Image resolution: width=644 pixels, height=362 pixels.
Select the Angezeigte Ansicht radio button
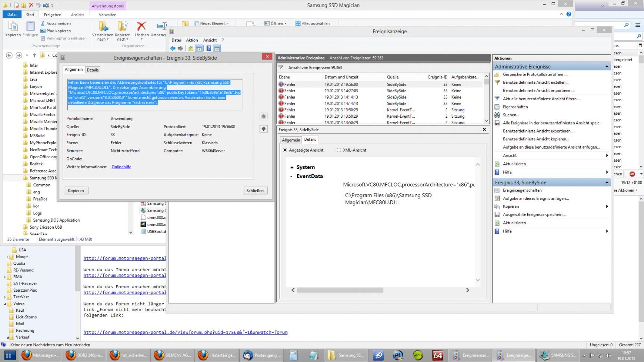point(285,150)
